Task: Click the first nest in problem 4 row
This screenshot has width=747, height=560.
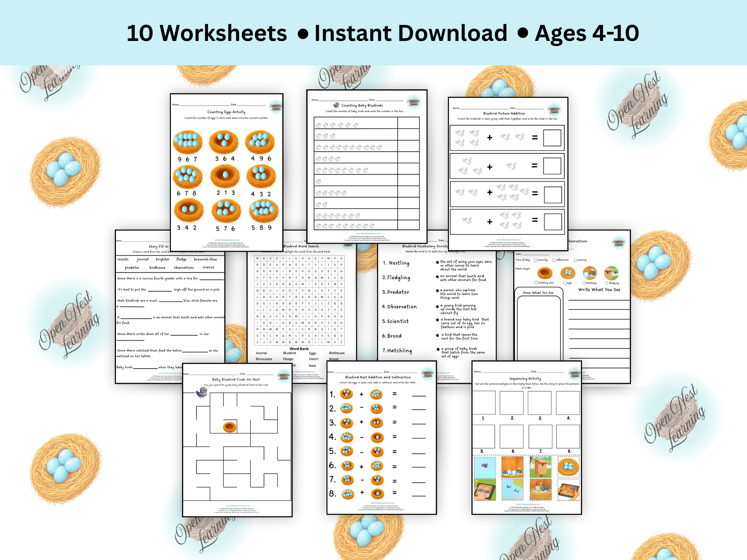Action: pyautogui.click(x=347, y=437)
